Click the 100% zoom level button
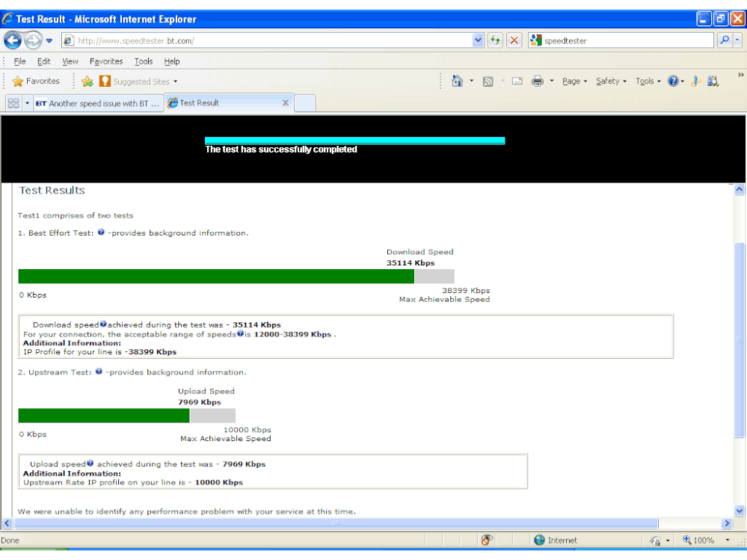Image resolution: width=747 pixels, height=560 pixels. 698,541
